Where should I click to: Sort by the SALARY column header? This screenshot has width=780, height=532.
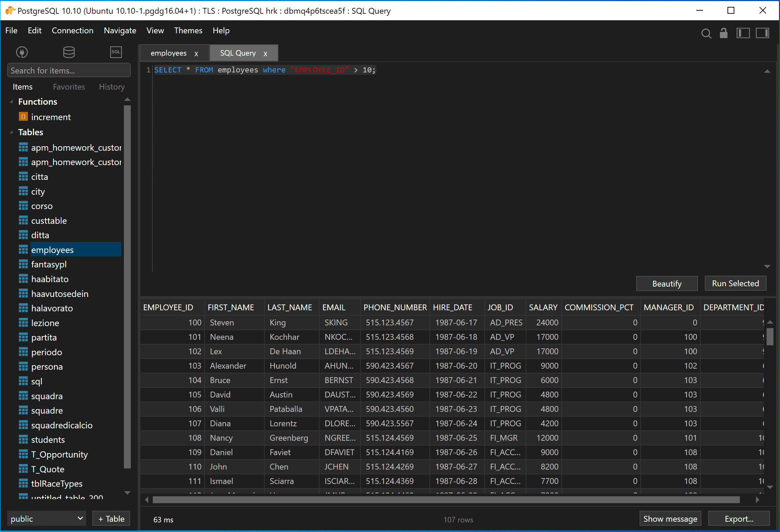tap(543, 307)
